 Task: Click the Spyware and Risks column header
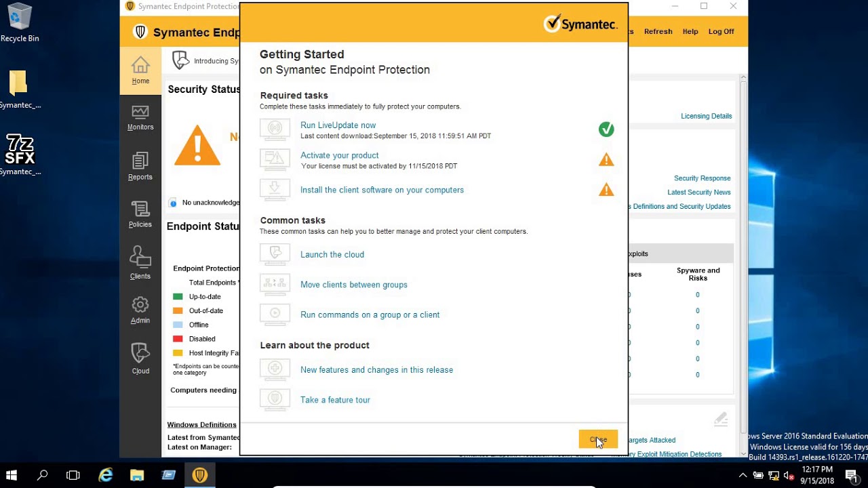[698, 274]
